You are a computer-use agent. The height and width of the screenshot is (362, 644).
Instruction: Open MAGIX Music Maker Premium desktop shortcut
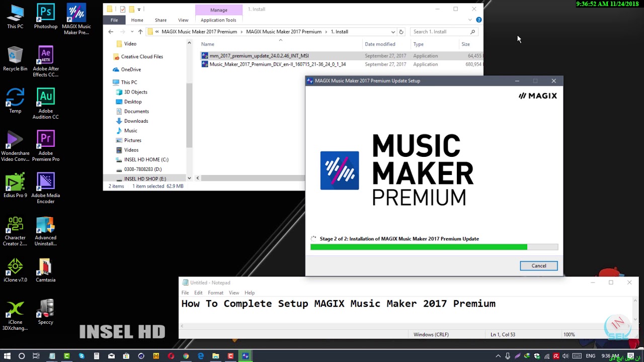(x=76, y=20)
